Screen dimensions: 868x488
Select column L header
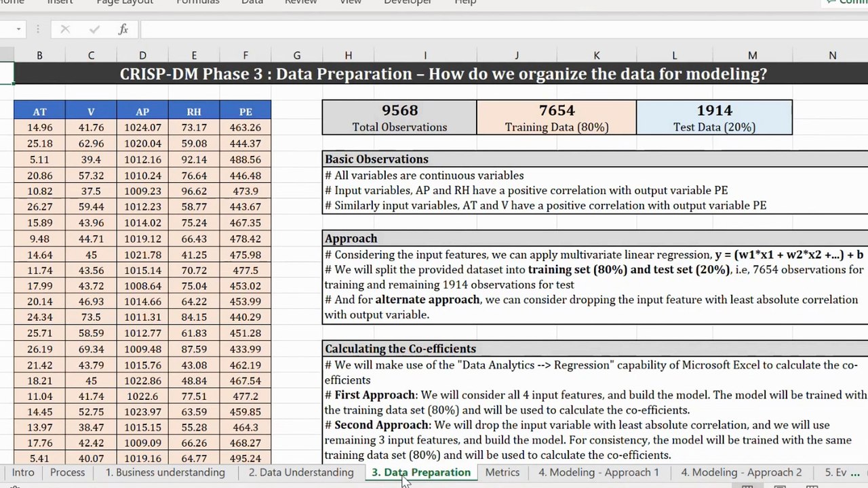point(674,56)
